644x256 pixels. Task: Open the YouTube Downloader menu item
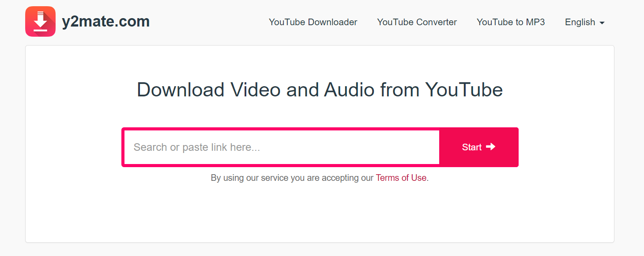tap(313, 22)
